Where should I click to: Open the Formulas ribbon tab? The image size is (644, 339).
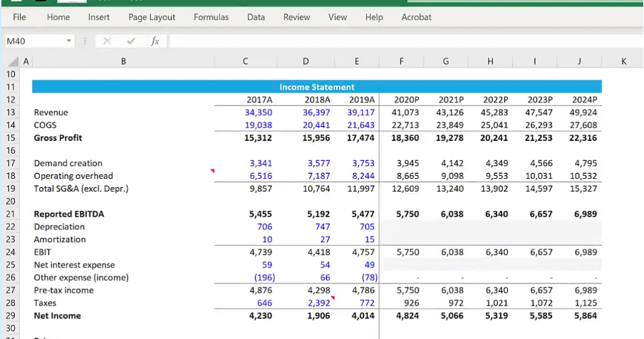tap(211, 17)
